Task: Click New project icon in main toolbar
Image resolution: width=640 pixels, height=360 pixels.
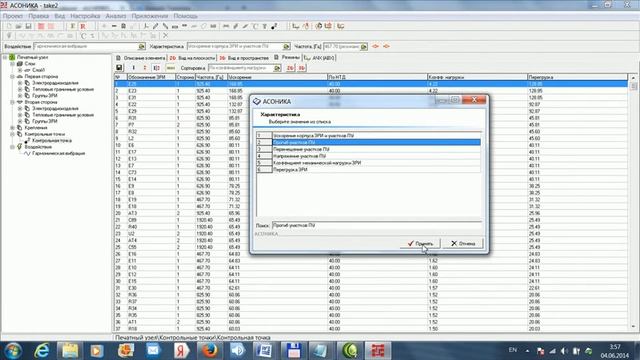Action: [x=9, y=26]
